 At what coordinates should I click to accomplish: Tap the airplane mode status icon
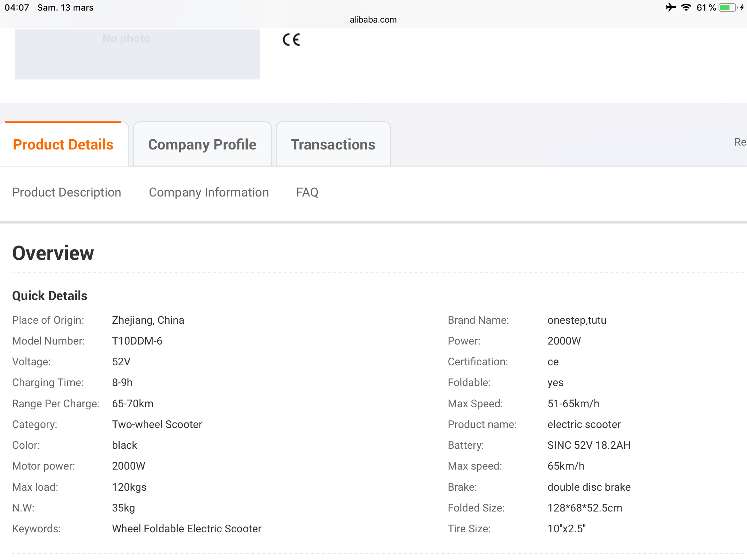(x=670, y=7)
